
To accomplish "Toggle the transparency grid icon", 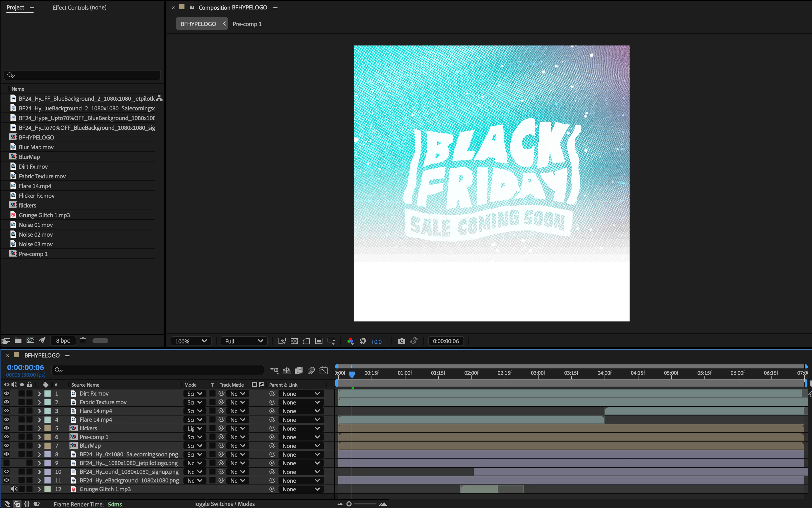I will pyautogui.click(x=294, y=341).
